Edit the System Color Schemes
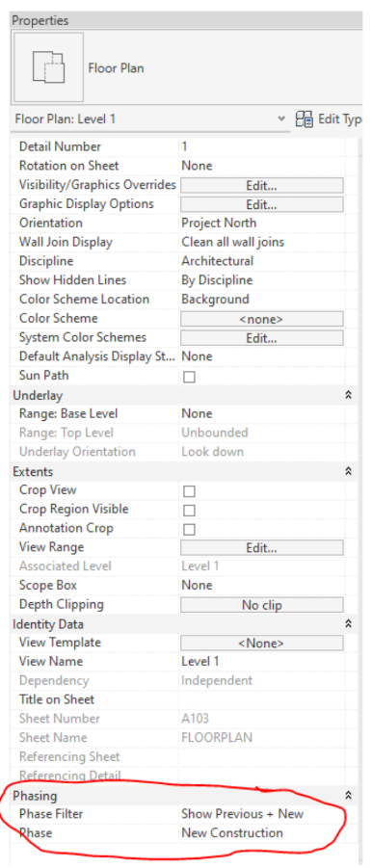 [x=262, y=338]
